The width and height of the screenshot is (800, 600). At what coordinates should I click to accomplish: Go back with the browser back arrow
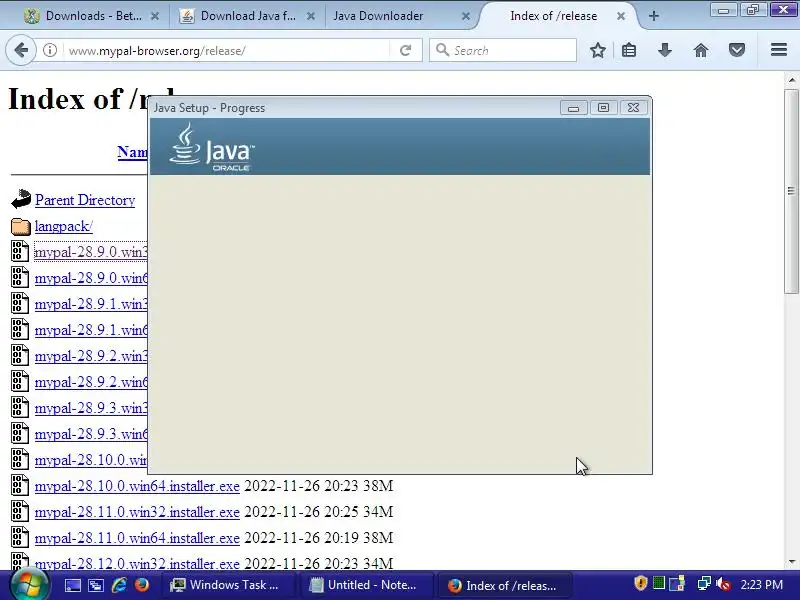point(21,50)
